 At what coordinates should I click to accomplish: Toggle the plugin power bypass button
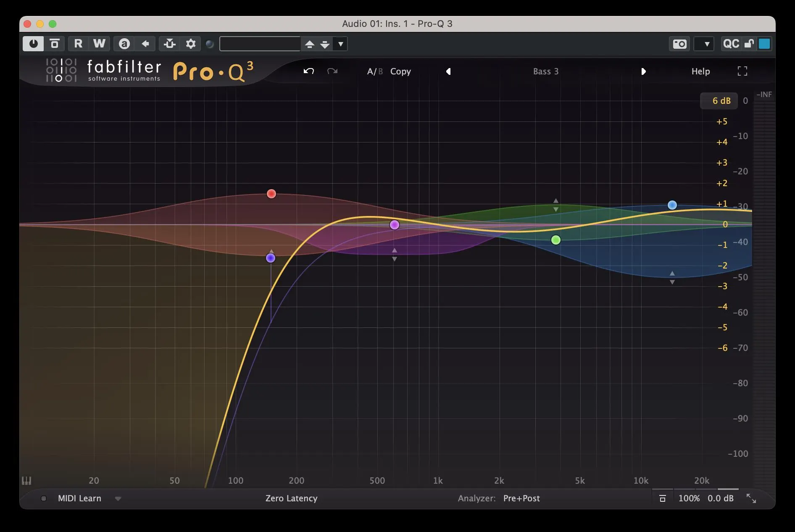point(33,44)
